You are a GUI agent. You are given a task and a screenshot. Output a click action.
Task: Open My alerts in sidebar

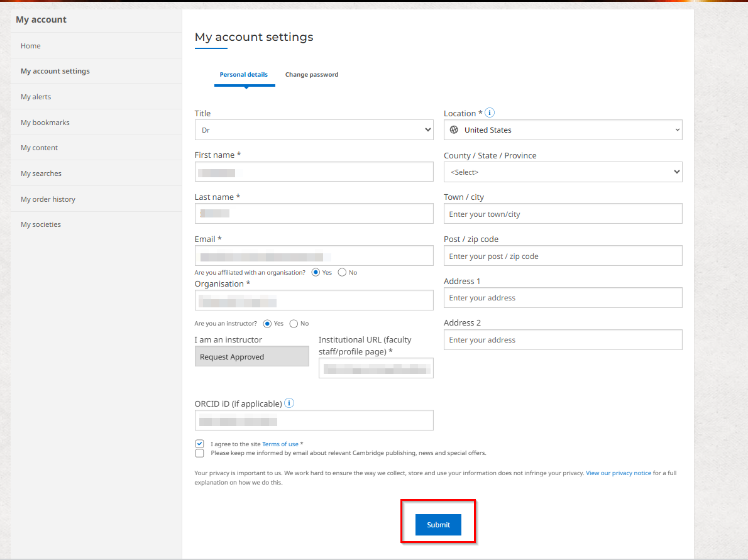pos(96,97)
